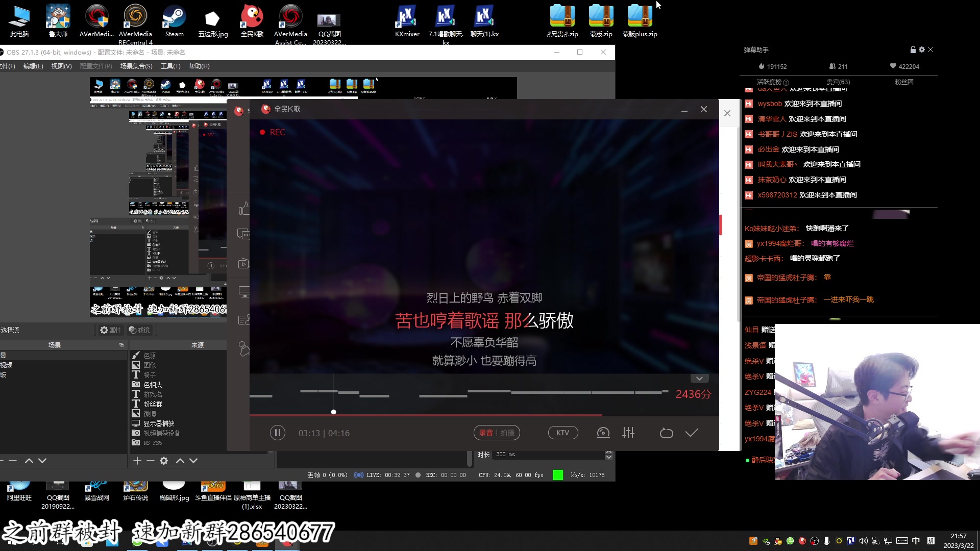Image resolution: width=980 pixels, height=551 pixels.
Task: Click the chat bubbles icon in K歌 sidebar
Action: [x=243, y=234]
